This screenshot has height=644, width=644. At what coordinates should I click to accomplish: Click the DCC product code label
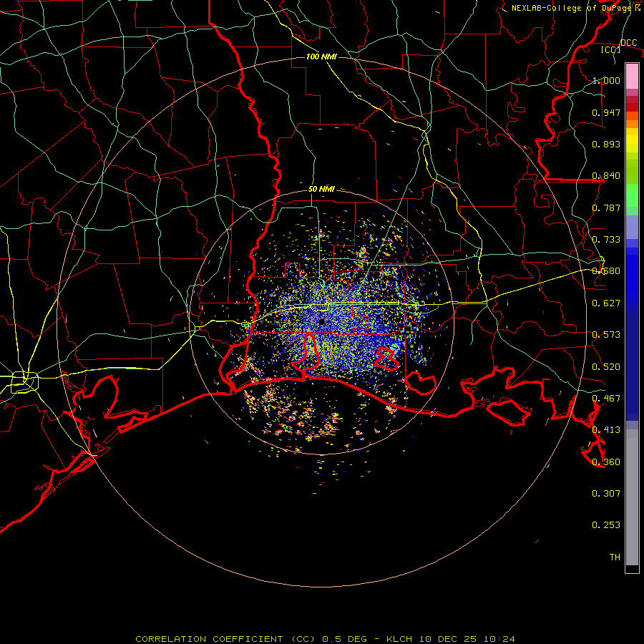point(628,43)
